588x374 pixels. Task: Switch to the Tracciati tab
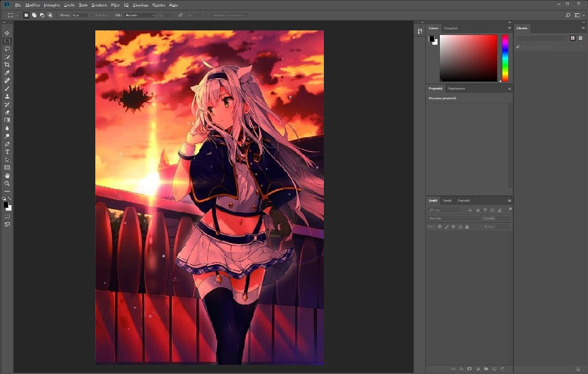(463, 201)
